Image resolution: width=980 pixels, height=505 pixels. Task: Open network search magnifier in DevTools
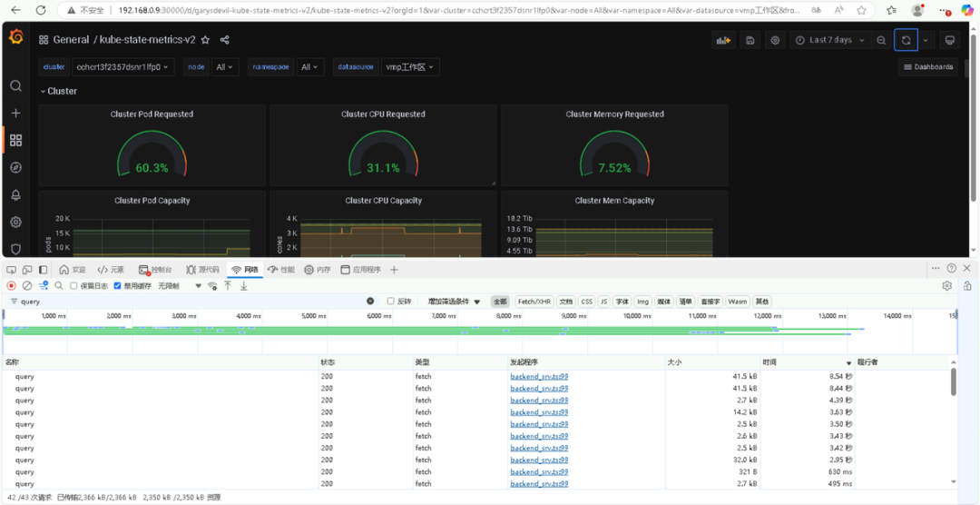point(59,285)
